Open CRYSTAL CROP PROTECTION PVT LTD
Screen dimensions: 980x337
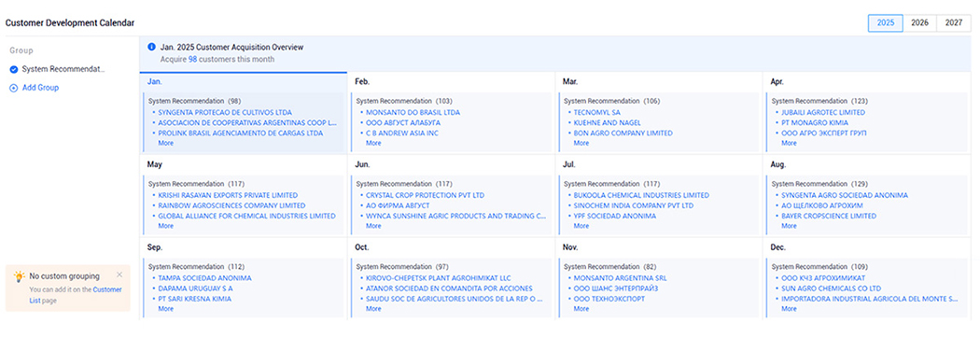[425, 196]
